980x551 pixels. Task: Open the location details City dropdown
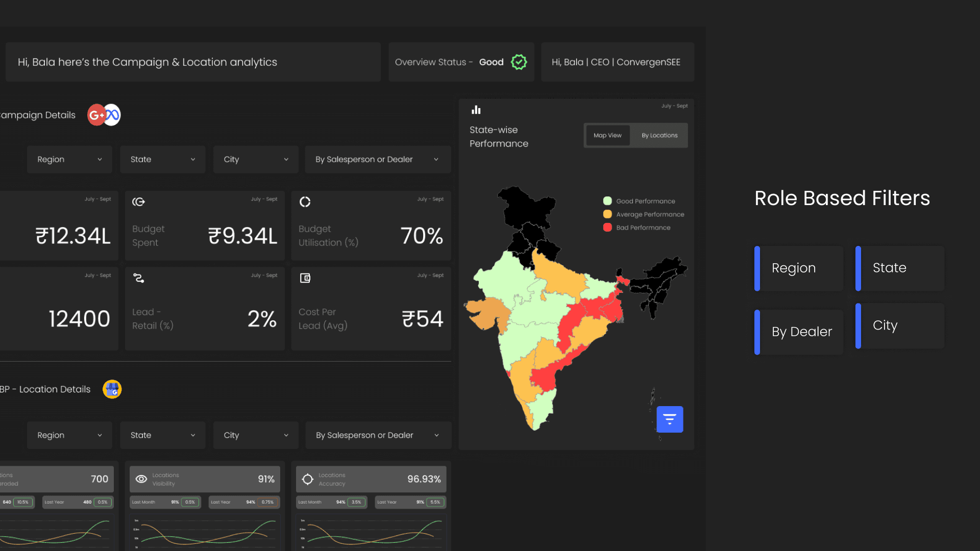256,435
